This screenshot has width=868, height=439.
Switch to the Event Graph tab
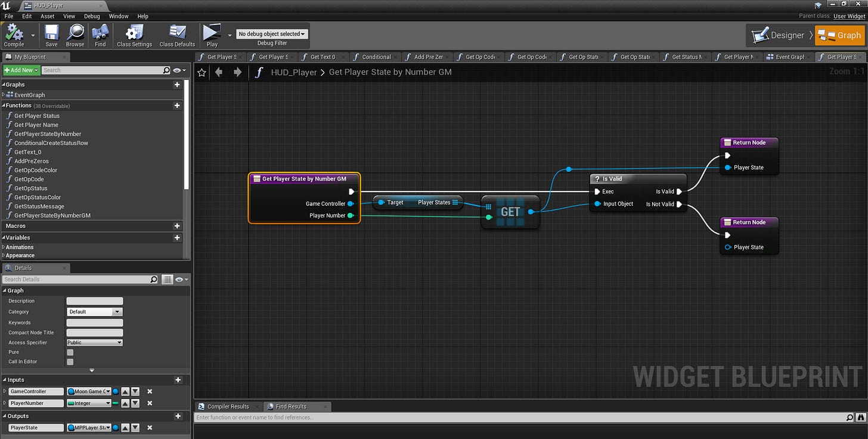point(788,57)
